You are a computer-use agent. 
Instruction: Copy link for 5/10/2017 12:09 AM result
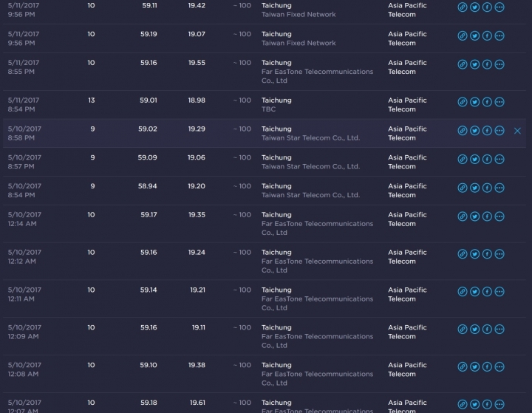(x=463, y=330)
